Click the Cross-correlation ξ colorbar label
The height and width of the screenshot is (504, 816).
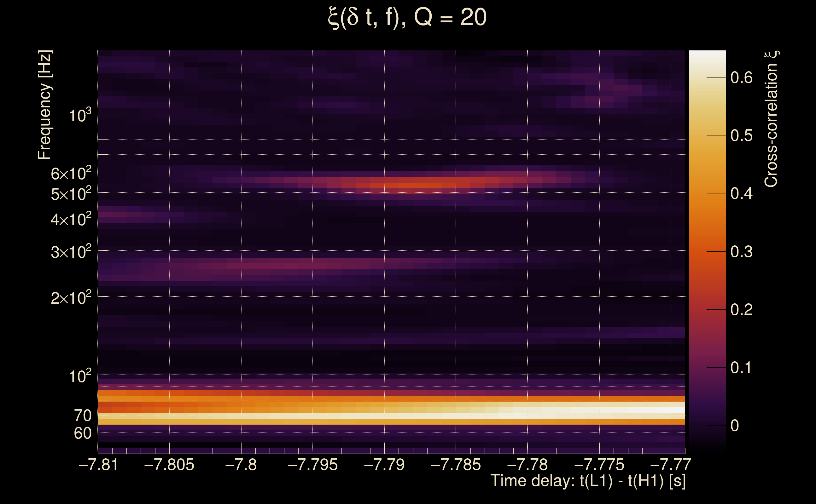tap(771, 119)
